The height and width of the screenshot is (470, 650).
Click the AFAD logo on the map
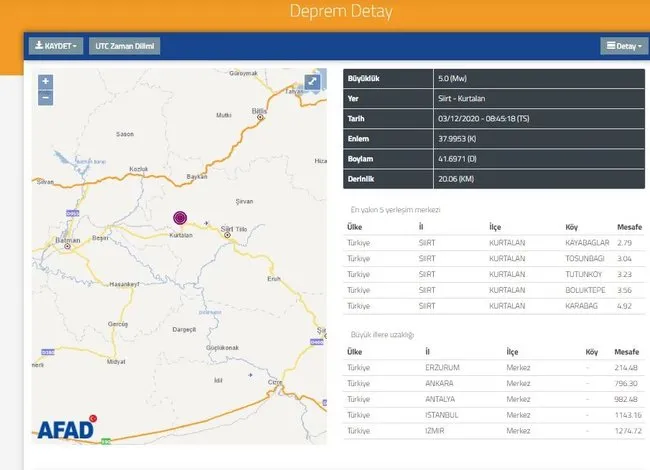(66, 428)
